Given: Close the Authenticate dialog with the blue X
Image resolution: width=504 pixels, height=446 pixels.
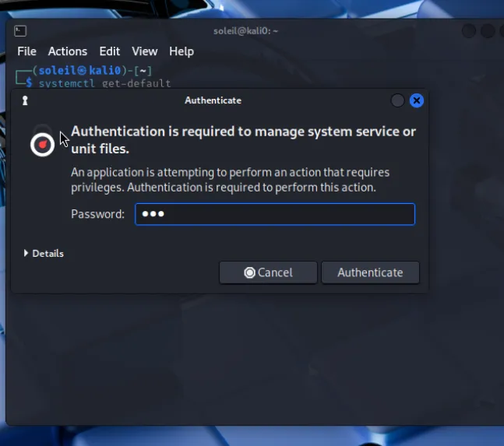Looking at the screenshot, I should click(x=417, y=100).
